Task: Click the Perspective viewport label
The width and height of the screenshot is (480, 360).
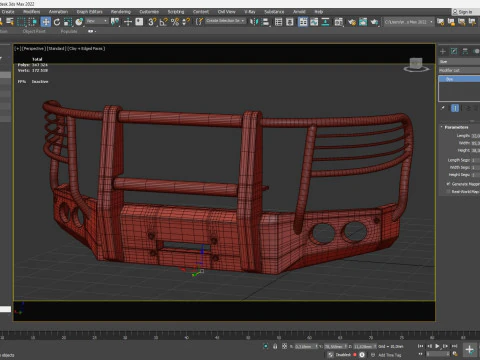Action: [33, 49]
